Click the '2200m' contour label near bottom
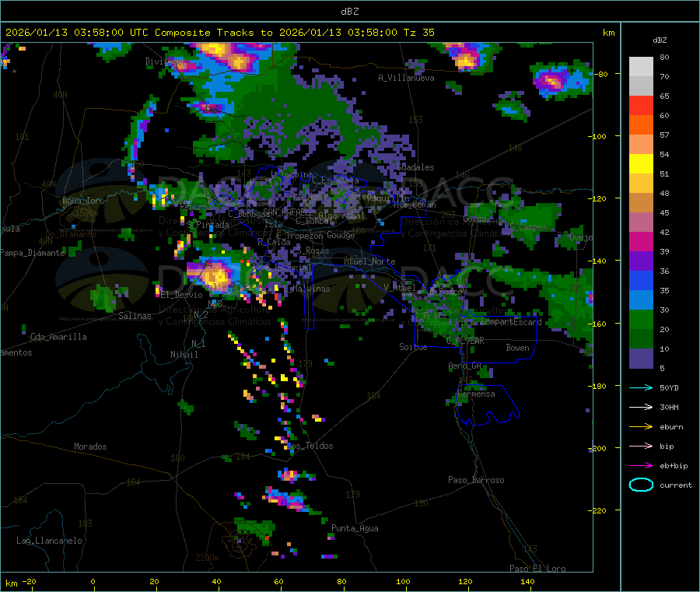The width and height of the screenshot is (700, 592). coord(207,558)
